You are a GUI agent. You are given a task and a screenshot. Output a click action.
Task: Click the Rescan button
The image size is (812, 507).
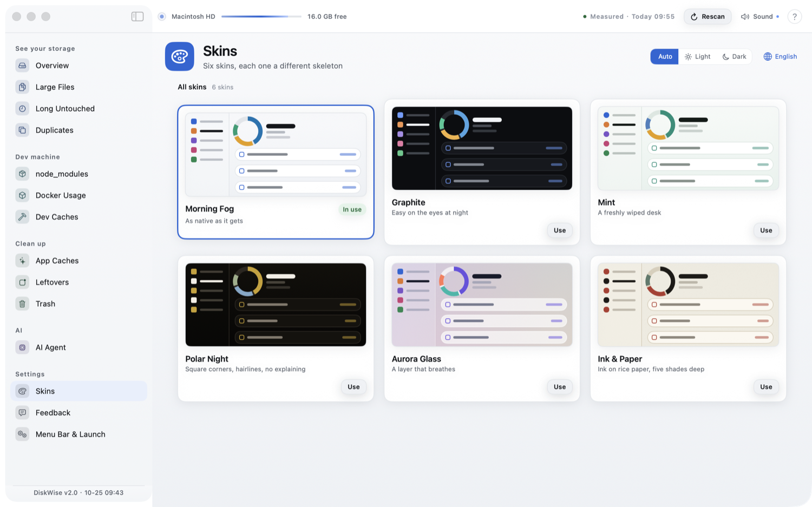(708, 17)
